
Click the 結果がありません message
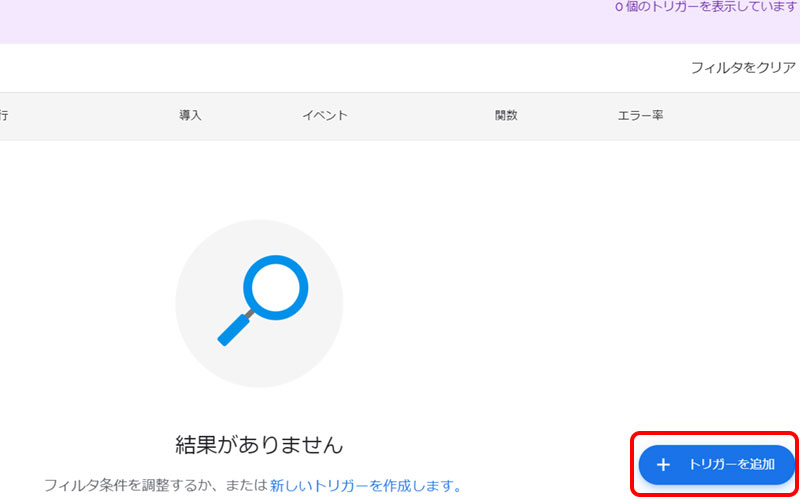coord(259,445)
